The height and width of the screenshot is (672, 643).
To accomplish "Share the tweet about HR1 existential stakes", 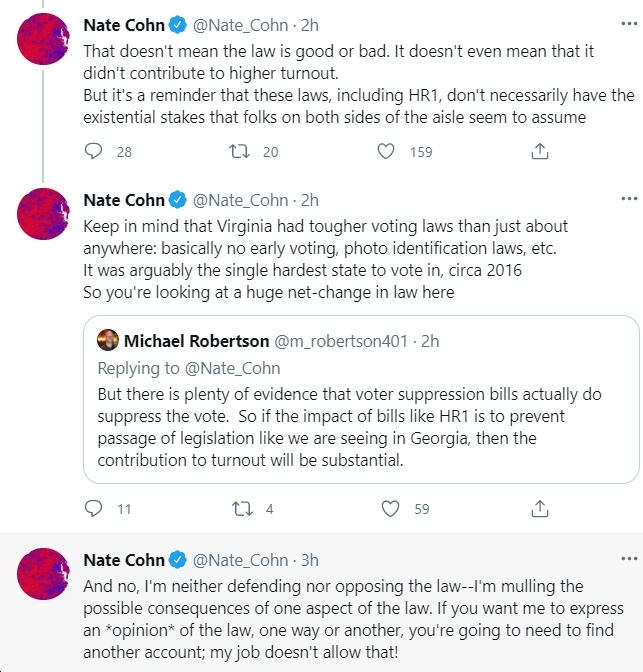I will point(540,151).
